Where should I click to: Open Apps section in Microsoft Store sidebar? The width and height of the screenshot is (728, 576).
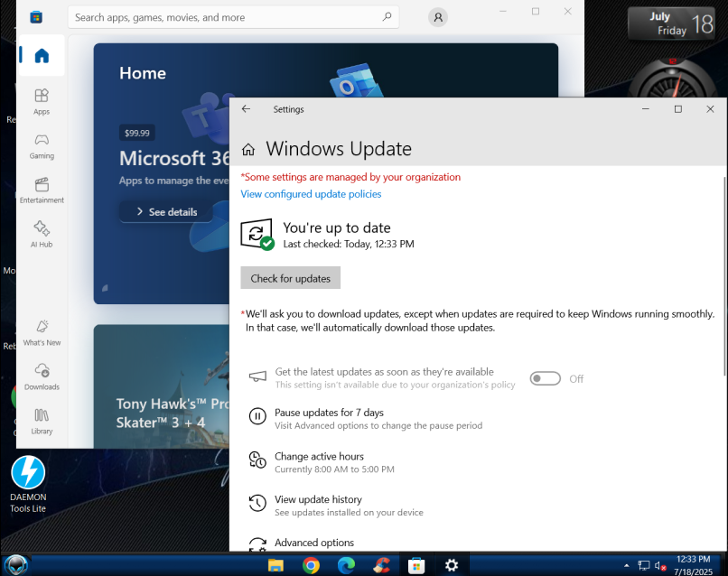(42, 102)
